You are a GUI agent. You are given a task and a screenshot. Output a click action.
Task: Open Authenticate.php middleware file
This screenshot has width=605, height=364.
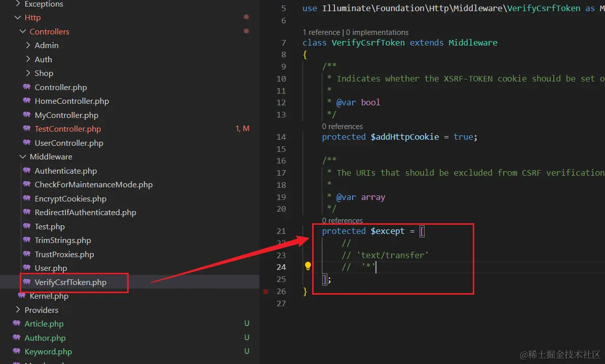[x=65, y=171]
